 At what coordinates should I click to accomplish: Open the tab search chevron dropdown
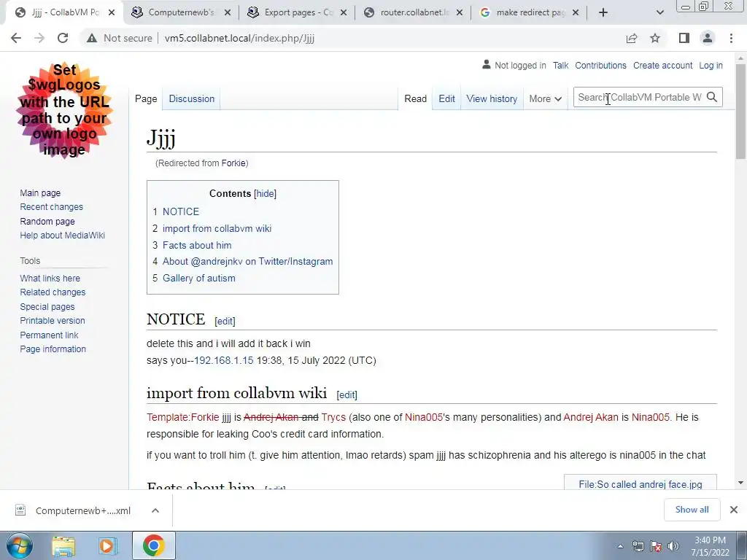click(x=659, y=13)
